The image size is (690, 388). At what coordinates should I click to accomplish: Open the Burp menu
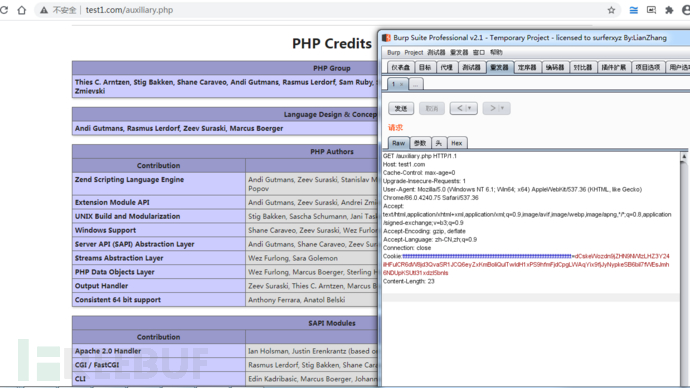tap(394, 52)
